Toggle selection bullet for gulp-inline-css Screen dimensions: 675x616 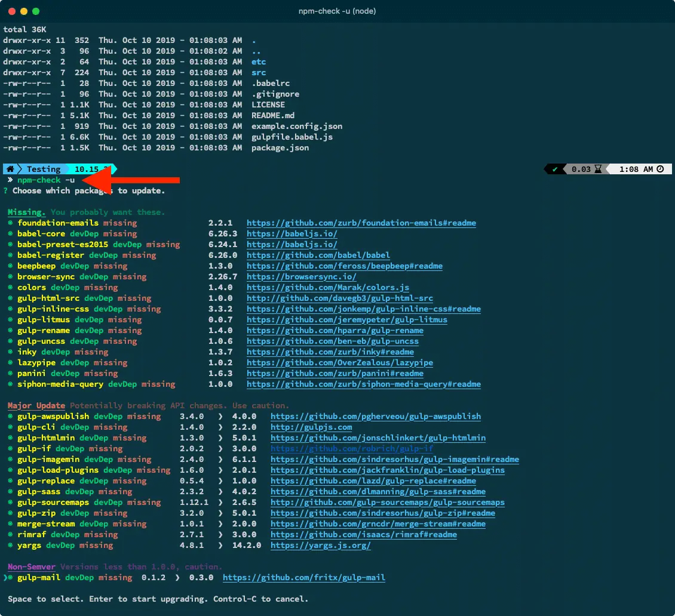pyautogui.click(x=10, y=309)
